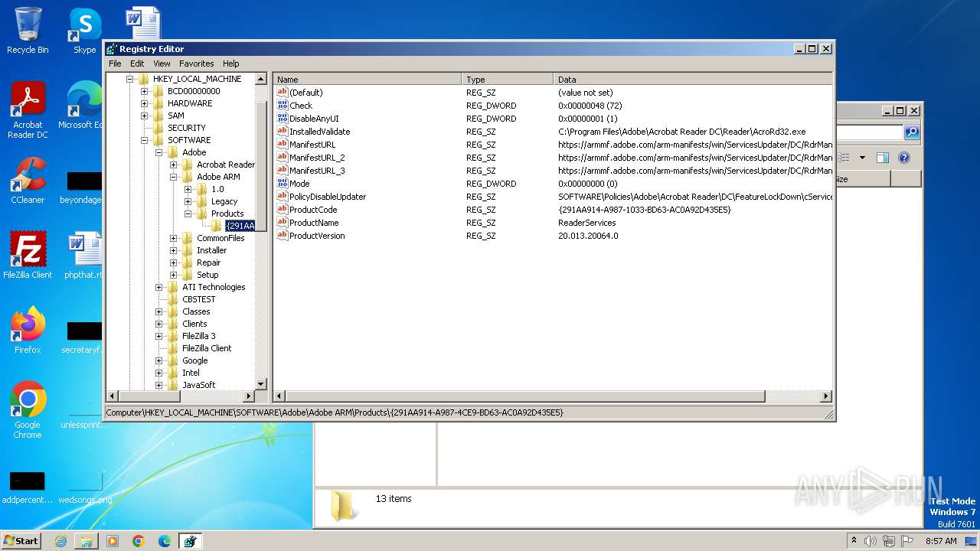Select the Intel key folder
Viewport: 980px width, 551px height.
pos(191,373)
